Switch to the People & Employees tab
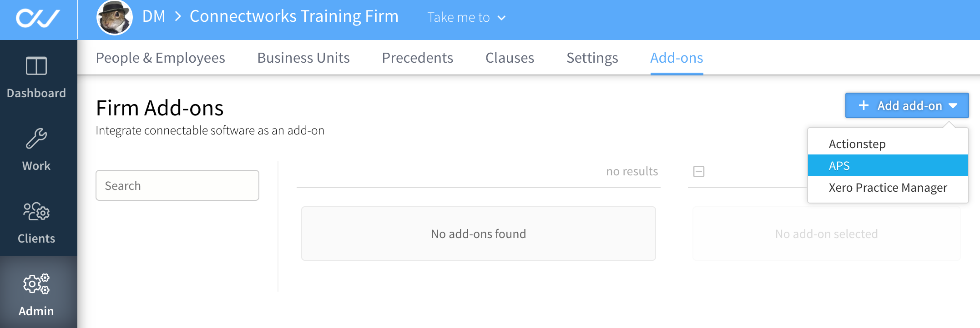Viewport: 980px width, 328px height. coord(161,58)
